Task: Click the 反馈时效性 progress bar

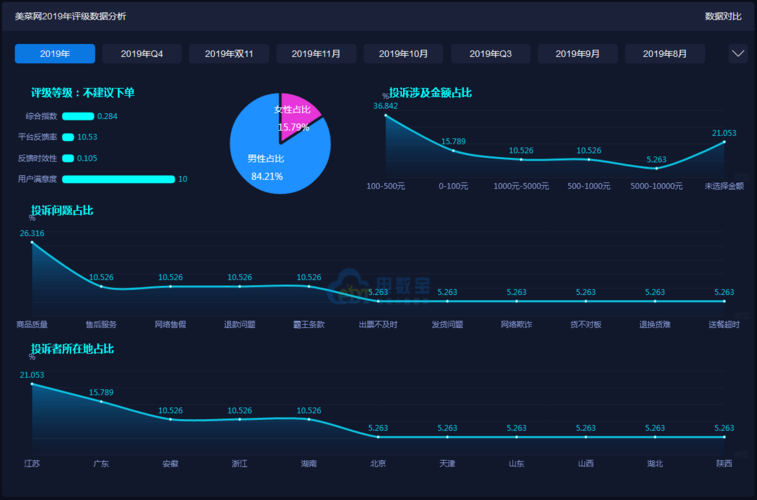Action: (x=68, y=158)
